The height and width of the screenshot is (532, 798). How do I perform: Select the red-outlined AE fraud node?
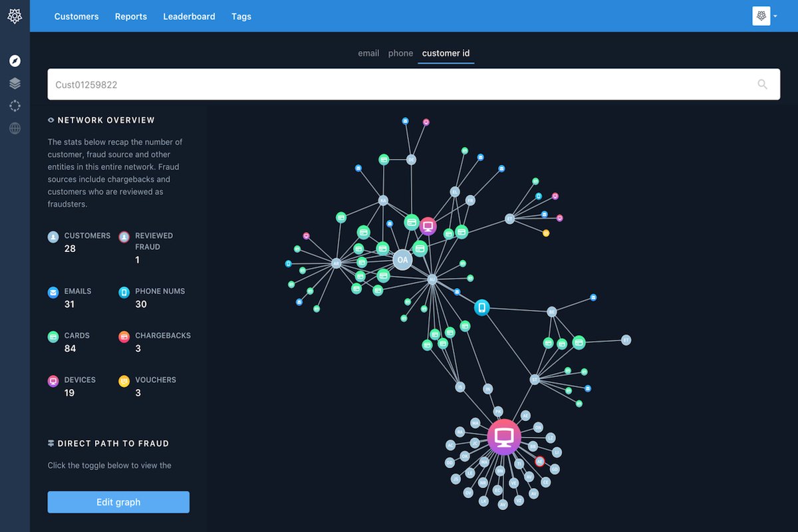[540, 462]
